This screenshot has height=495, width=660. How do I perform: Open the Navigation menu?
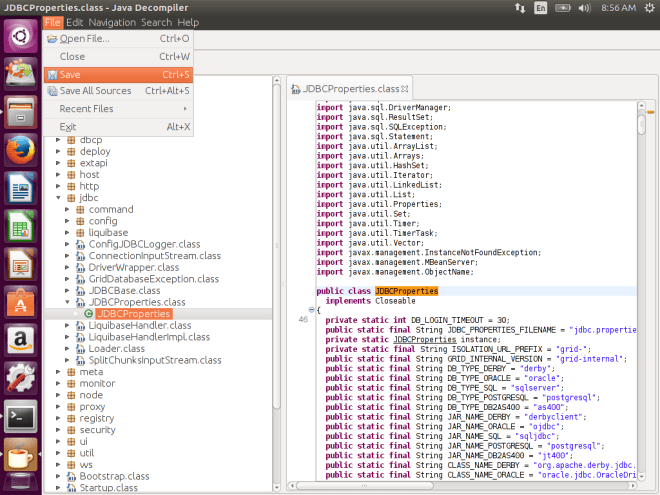point(112,22)
